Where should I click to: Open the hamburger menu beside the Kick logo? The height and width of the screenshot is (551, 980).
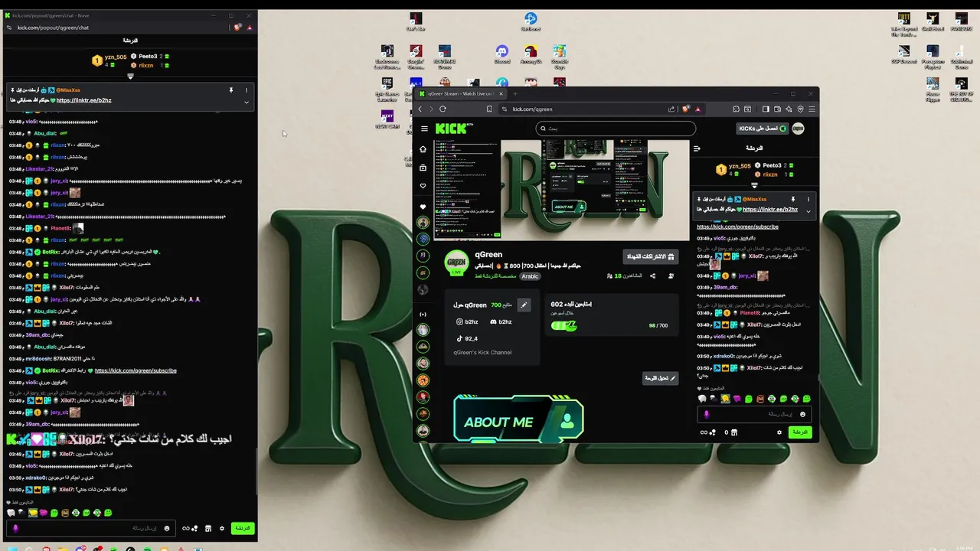424,129
